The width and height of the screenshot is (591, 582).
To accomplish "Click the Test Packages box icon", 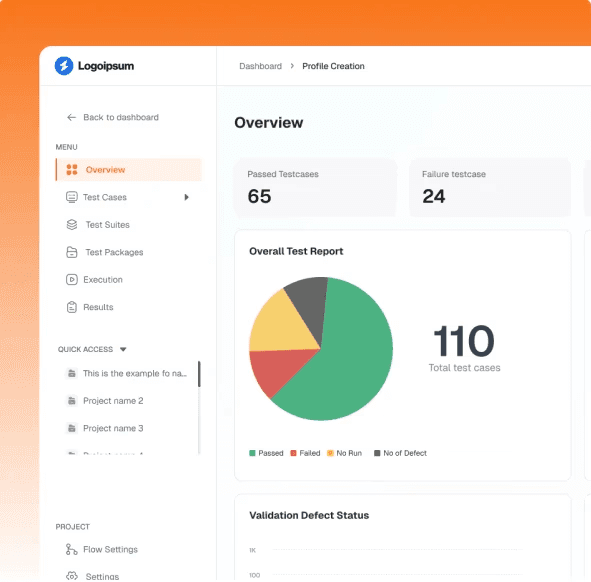I will pyautogui.click(x=72, y=252).
